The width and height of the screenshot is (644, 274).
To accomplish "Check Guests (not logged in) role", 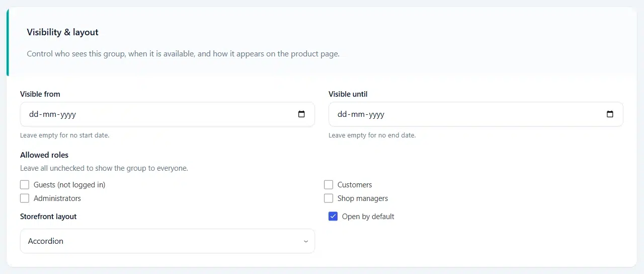I will point(25,185).
